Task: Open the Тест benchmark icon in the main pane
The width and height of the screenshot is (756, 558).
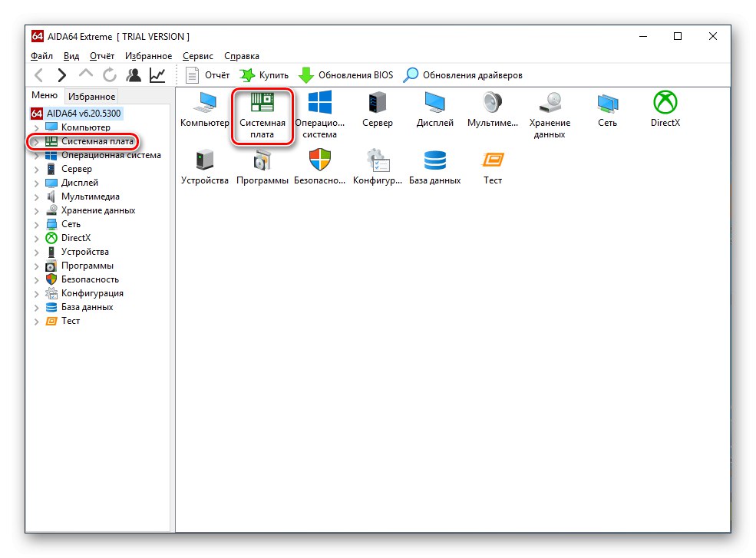Action: click(493, 160)
